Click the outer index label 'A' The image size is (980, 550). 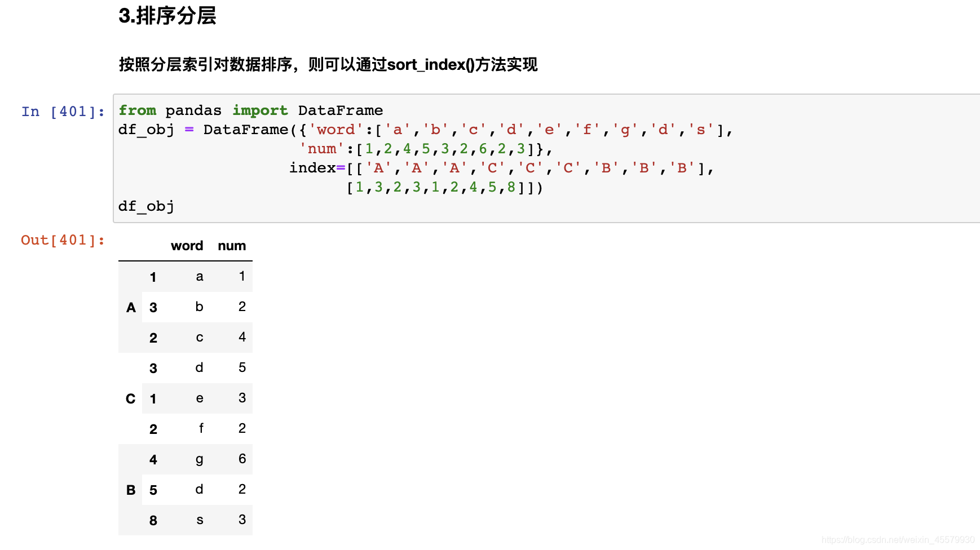(131, 307)
